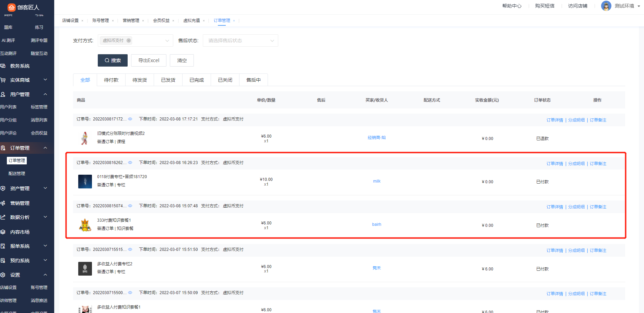The image size is (644, 313).
Task: Close the 虚拟充值 tab
Action: pos(204,21)
